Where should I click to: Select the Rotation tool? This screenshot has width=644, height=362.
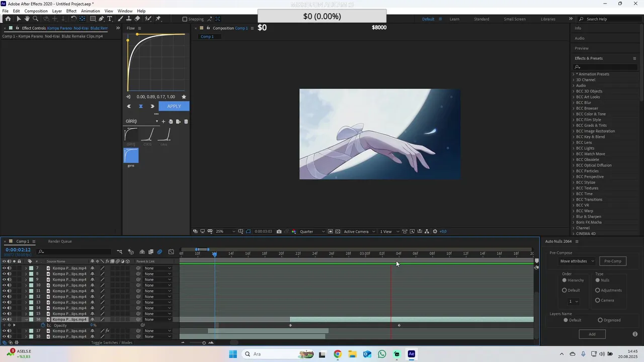73,19
